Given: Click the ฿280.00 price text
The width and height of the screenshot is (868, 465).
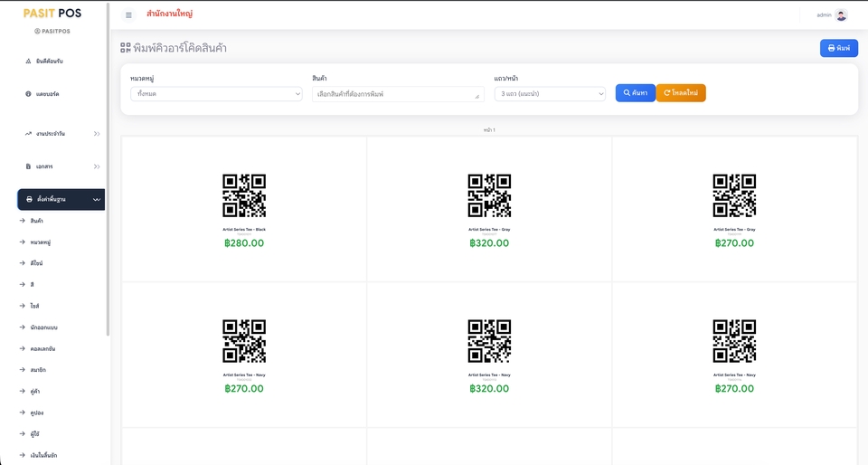Looking at the screenshot, I should click(x=244, y=243).
